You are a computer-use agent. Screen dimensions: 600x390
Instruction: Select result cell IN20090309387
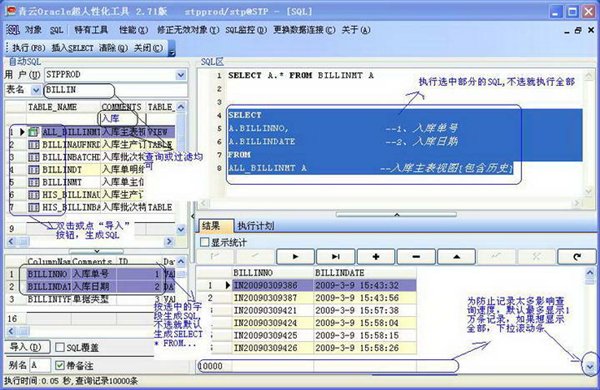273,298
